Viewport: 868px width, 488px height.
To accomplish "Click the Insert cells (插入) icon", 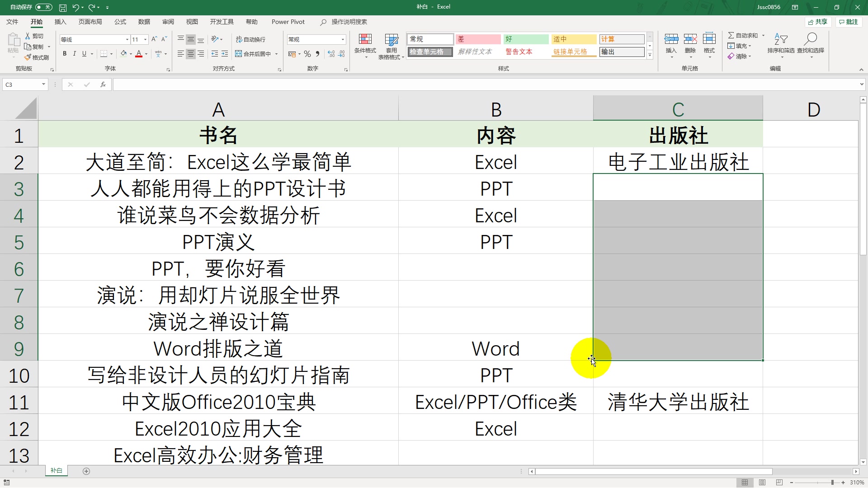I will click(671, 39).
